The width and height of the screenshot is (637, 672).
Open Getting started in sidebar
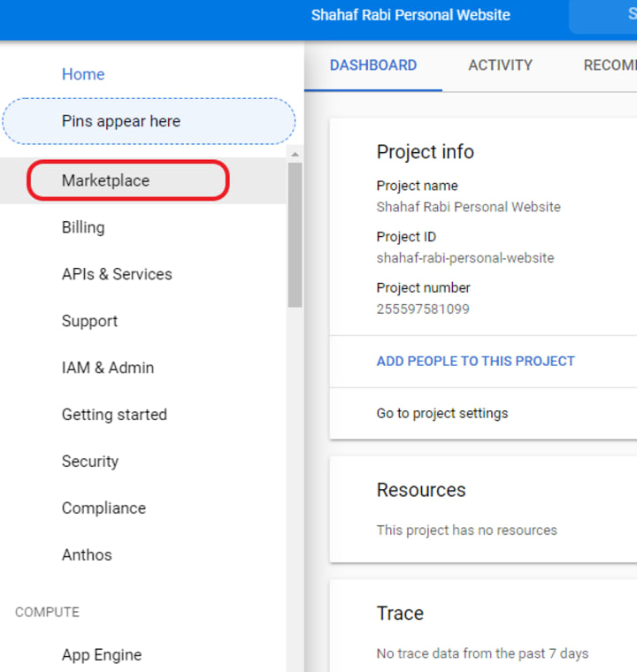[x=114, y=414]
